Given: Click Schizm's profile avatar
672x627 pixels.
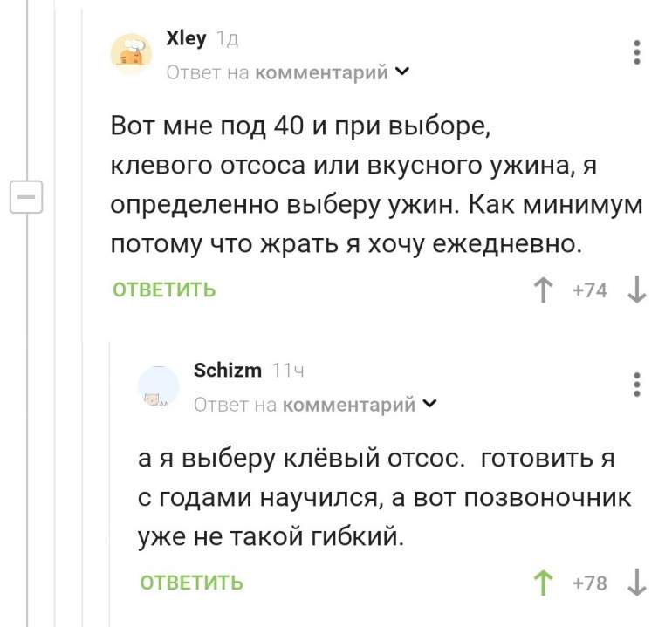Looking at the screenshot, I should coord(158,386).
